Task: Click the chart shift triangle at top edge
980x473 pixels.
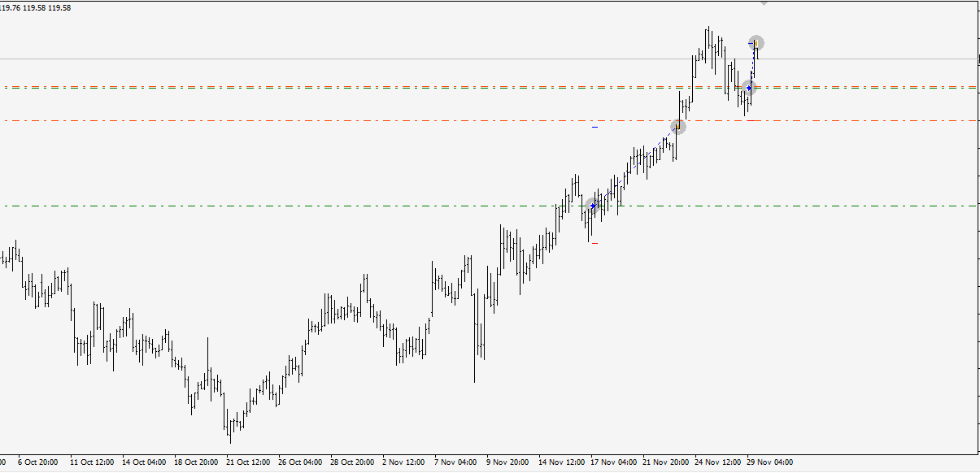Action: 763,2
